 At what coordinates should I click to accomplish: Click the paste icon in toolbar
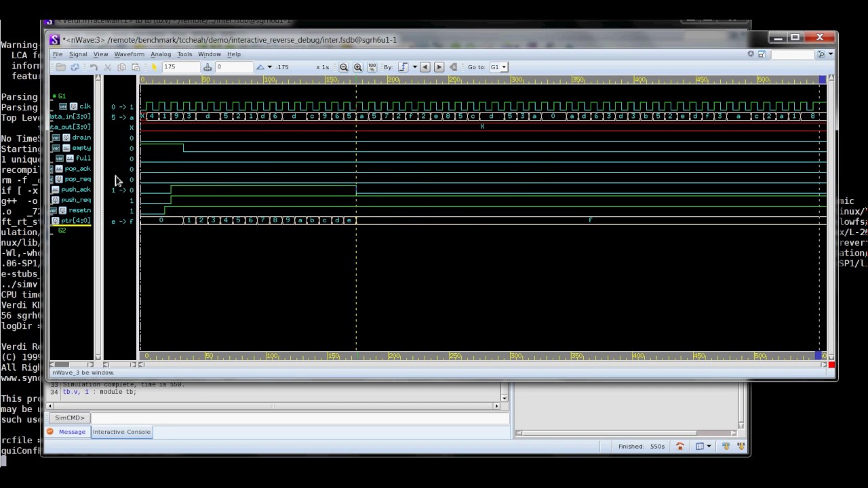pos(136,67)
